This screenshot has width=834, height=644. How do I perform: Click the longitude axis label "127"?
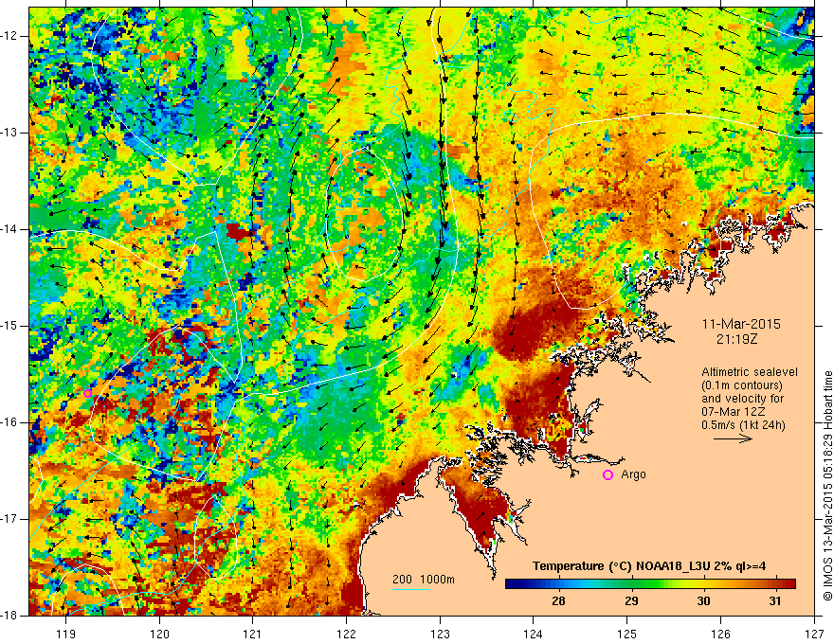[x=814, y=634]
